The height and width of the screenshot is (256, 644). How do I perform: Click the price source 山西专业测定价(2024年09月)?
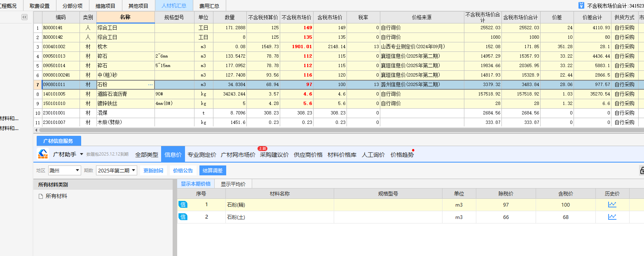(422, 47)
